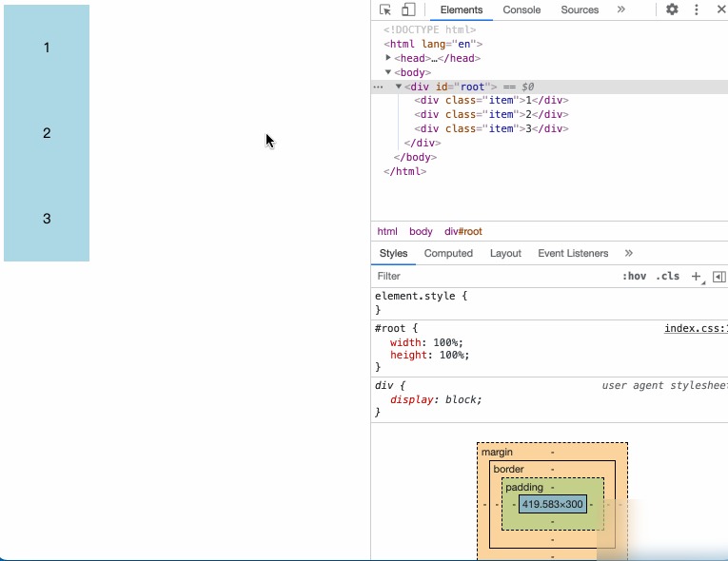Activate the inspect element picker icon
Viewport: 728px width, 561px height.
(x=384, y=10)
